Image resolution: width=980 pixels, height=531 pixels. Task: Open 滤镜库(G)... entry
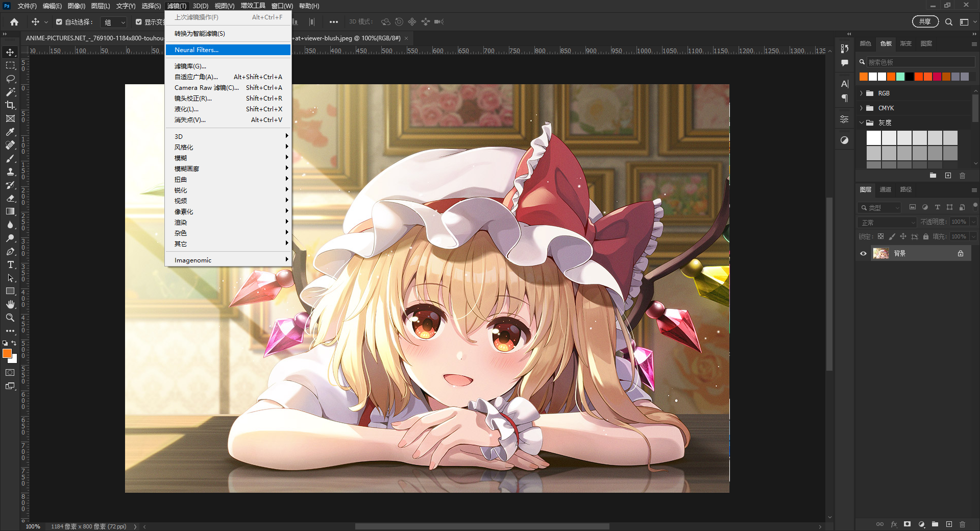coord(228,66)
